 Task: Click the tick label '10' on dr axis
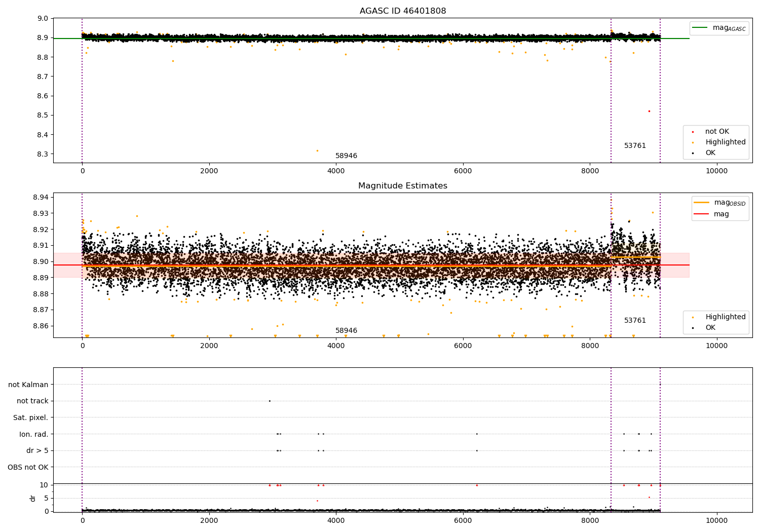(x=44, y=485)
